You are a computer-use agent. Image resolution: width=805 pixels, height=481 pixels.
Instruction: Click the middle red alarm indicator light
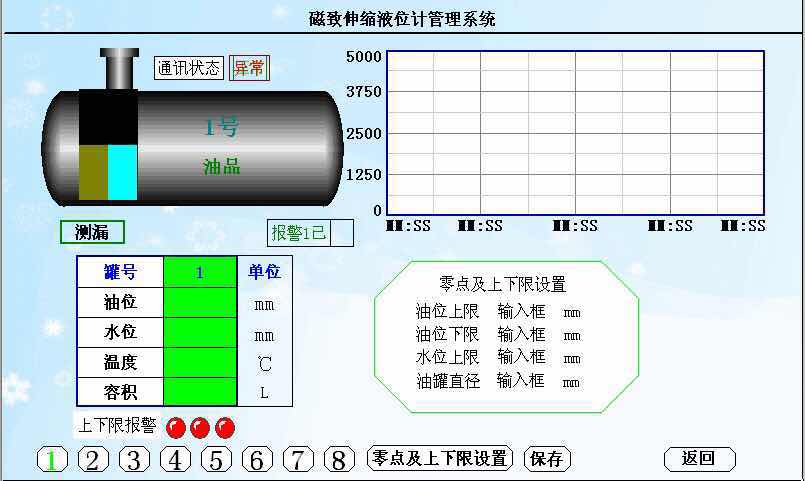tap(200, 427)
